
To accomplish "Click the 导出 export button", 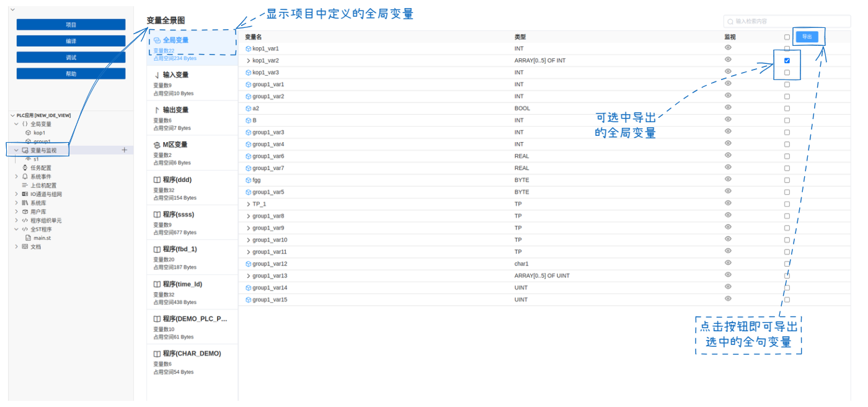I will pos(807,37).
